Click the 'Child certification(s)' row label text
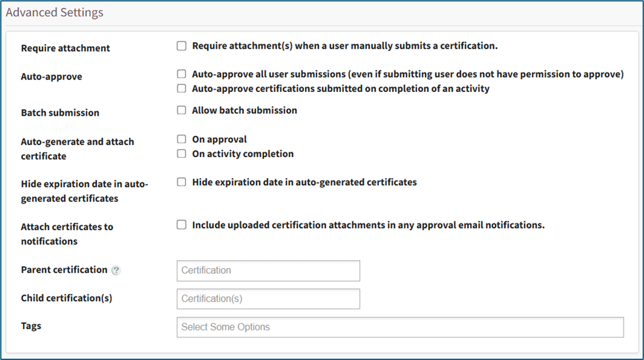The width and height of the screenshot is (644, 360). (66, 298)
